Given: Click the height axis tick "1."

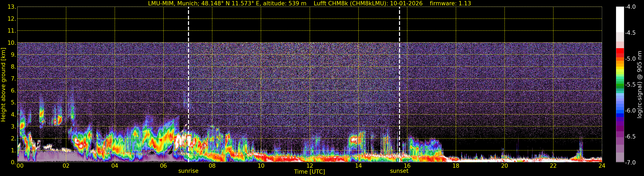Looking at the screenshot, I should point(13,150).
